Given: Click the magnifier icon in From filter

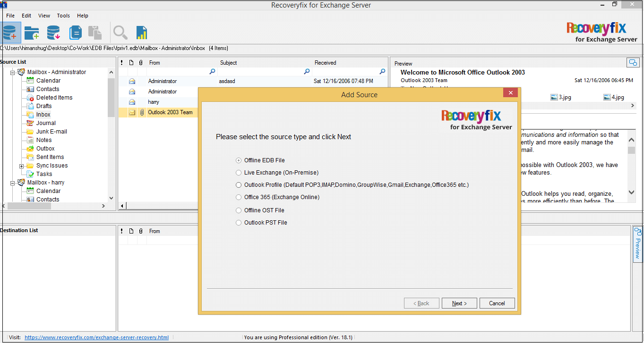Looking at the screenshot, I should [212, 72].
